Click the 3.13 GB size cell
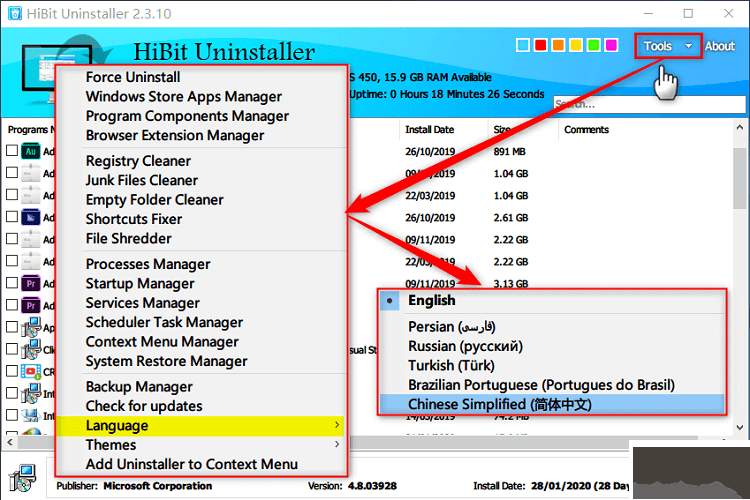 click(511, 284)
